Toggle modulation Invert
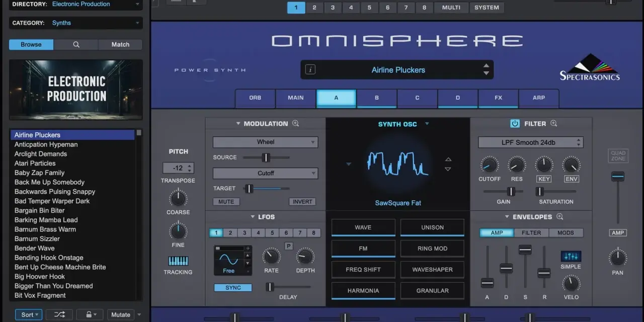Image resolution: width=644 pixels, height=322 pixels. pos(302,202)
